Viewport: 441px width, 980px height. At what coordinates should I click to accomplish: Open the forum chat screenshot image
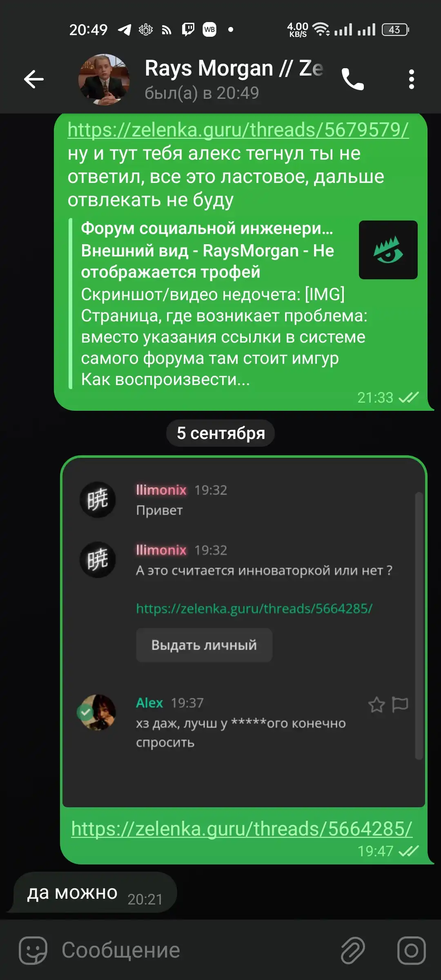tap(244, 632)
